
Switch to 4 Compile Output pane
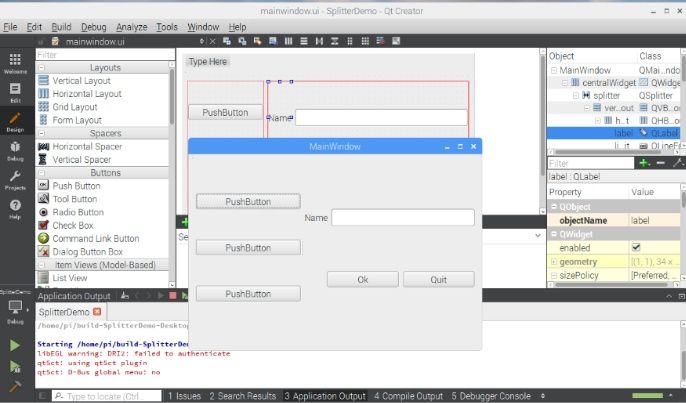pyautogui.click(x=409, y=396)
